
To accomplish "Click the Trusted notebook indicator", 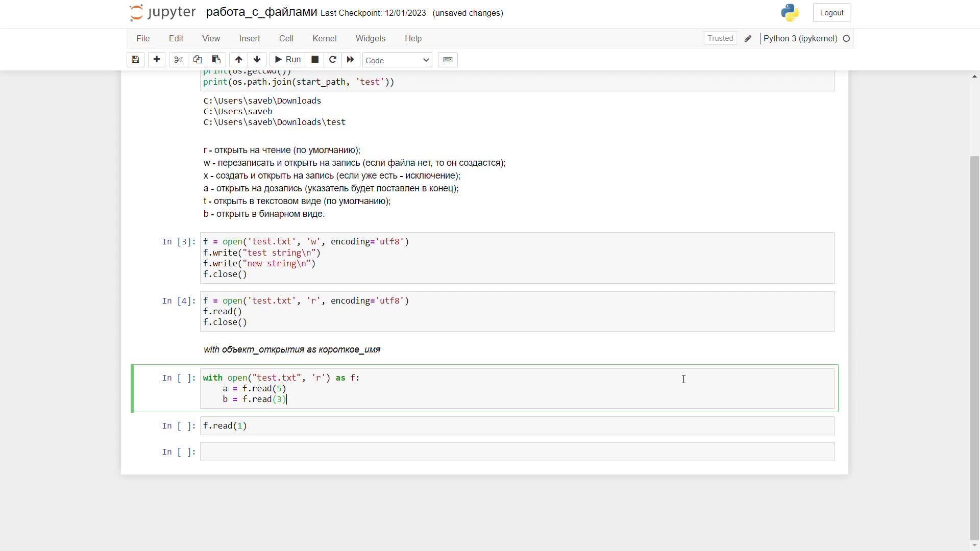I will [x=720, y=38].
